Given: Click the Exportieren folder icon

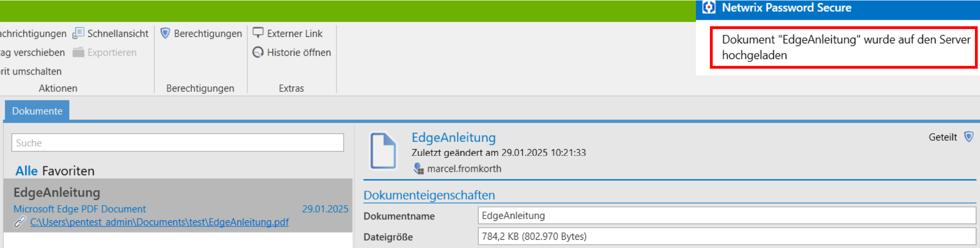Looking at the screenshot, I should tap(78, 52).
